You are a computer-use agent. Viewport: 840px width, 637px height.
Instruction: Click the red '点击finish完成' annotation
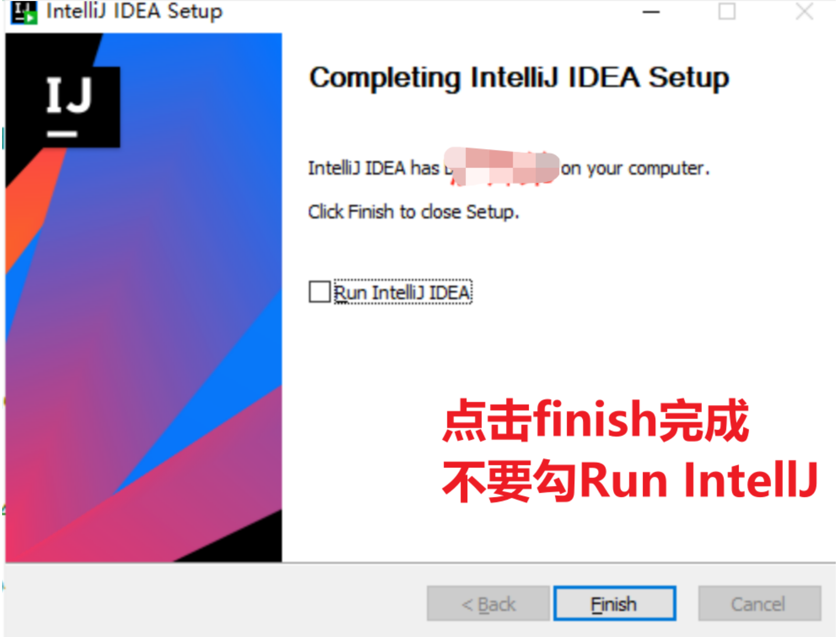pos(595,420)
